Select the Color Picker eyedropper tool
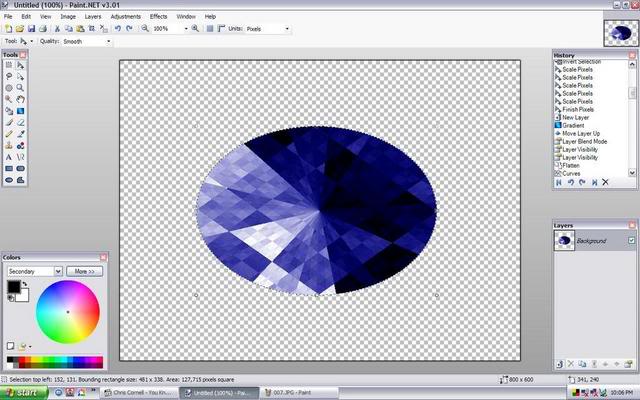The width and height of the screenshot is (640, 400). point(20,134)
